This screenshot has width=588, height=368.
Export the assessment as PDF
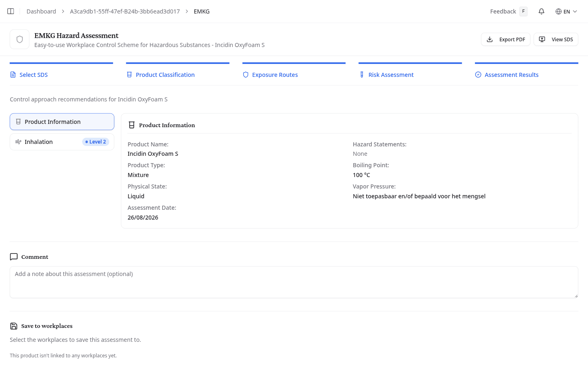point(506,39)
